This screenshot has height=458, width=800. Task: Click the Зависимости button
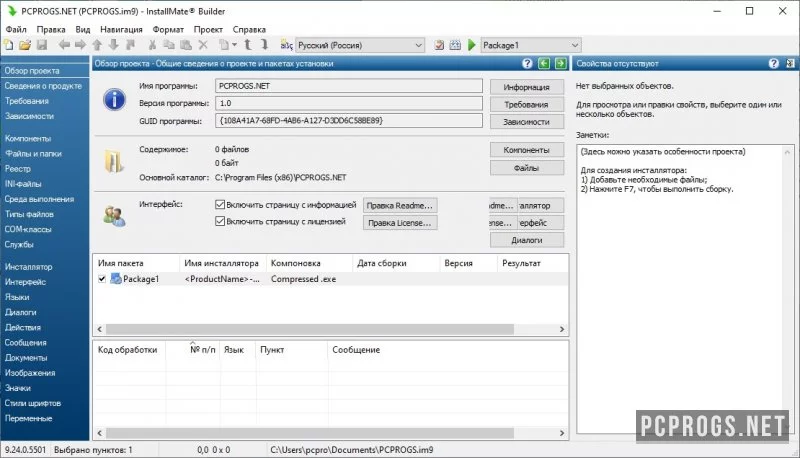point(527,122)
